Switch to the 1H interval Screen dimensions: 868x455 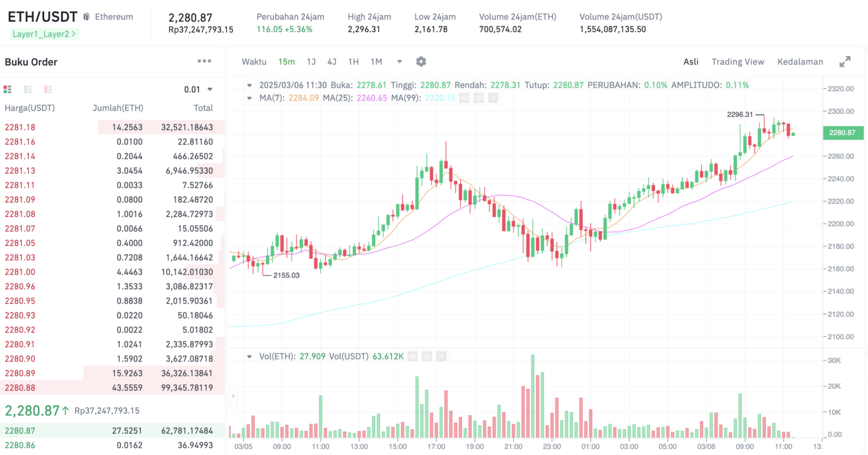[x=353, y=62]
